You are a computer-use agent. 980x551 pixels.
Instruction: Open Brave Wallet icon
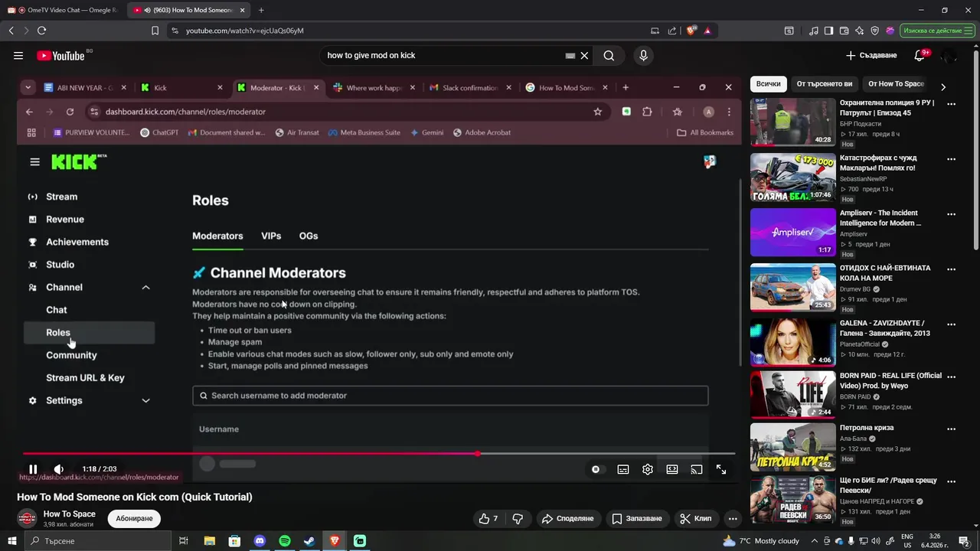(x=844, y=31)
